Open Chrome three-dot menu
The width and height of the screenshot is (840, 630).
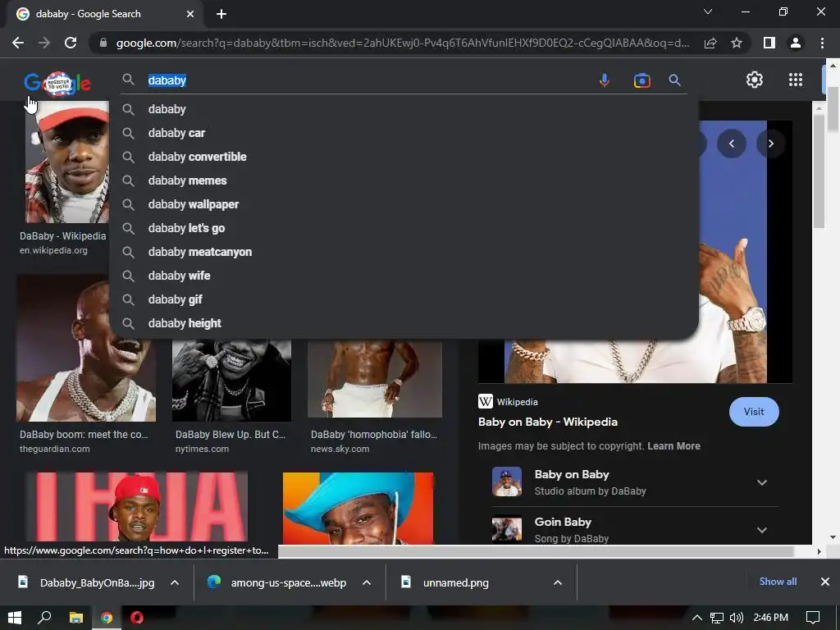(822, 43)
